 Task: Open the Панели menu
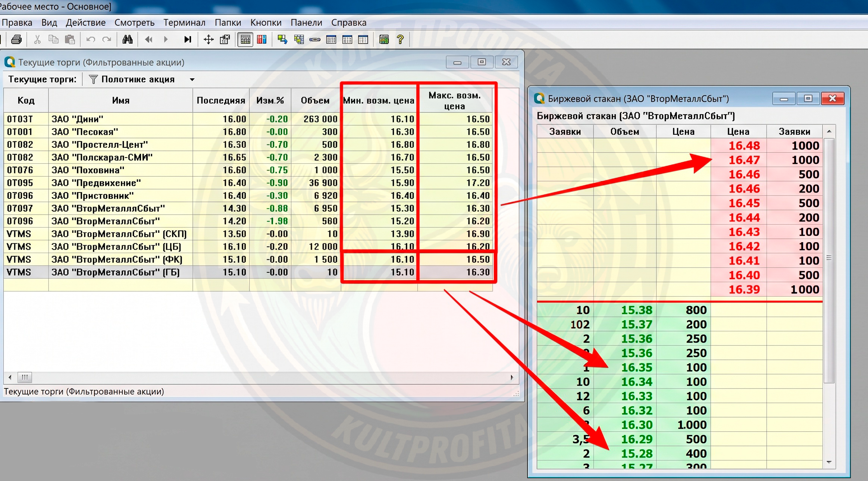307,22
